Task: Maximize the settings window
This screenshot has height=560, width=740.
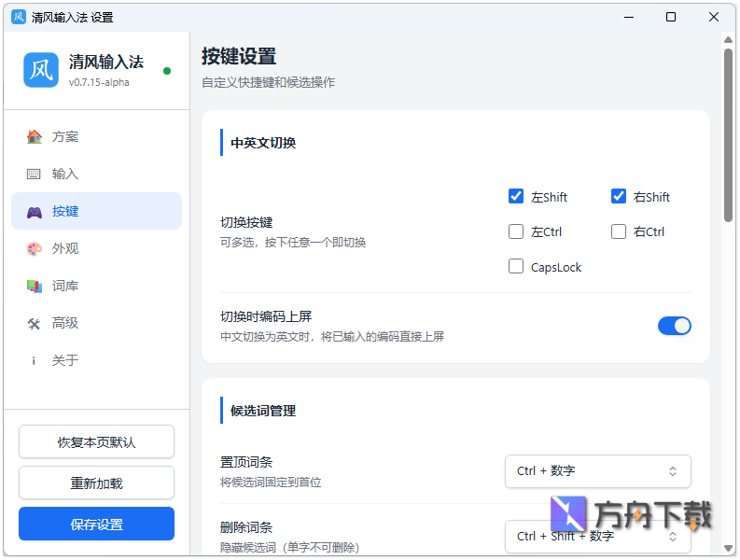Action: (671, 18)
